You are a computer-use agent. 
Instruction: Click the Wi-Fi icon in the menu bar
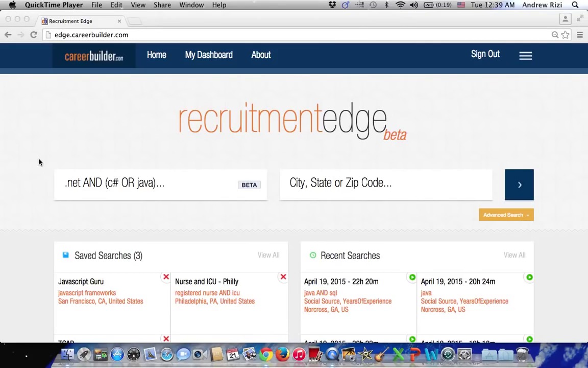[x=400, y=5]
